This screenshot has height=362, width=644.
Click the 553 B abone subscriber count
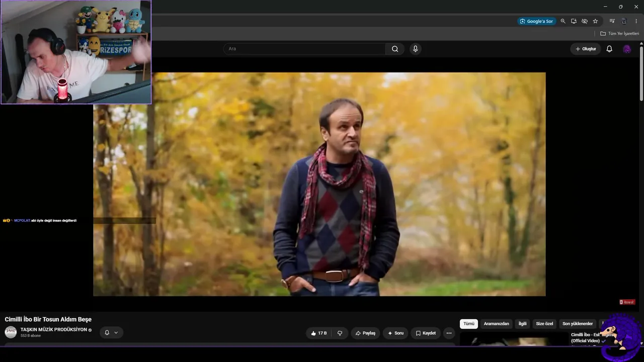pos(31,336)
